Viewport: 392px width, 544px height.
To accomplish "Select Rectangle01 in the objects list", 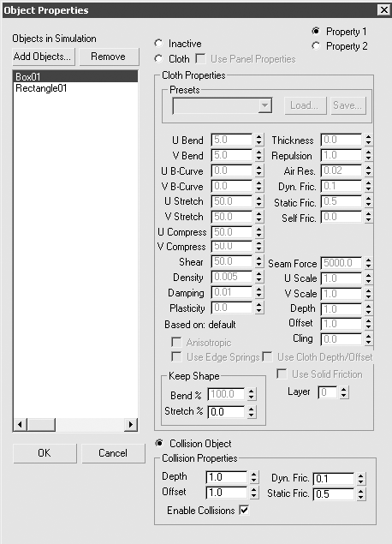I will [41, 88].
